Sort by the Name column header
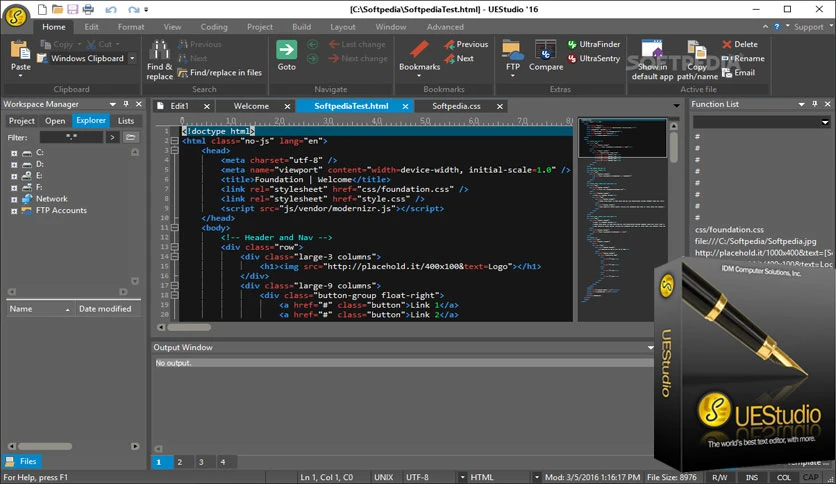Image resolution: width=836 pixels, height=484 pixels. tap(40, 309)
